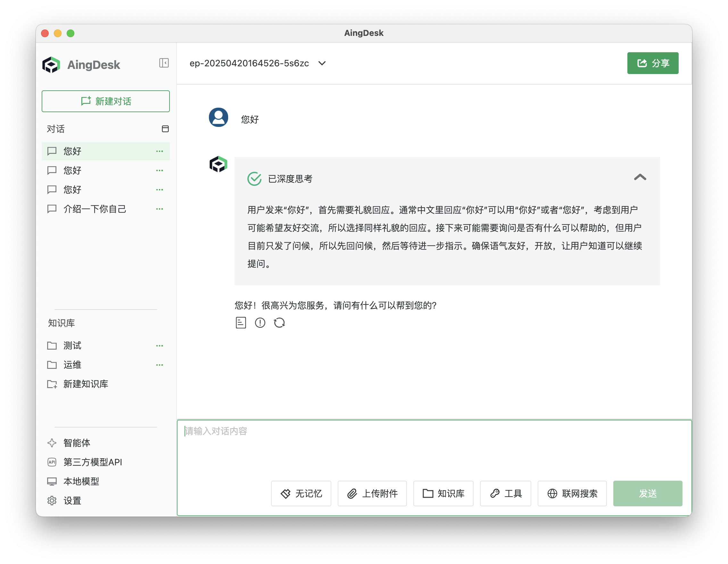The image size is (728, 564).
Task: Open the 智能体 agents section
Action: tap(77, 443)
